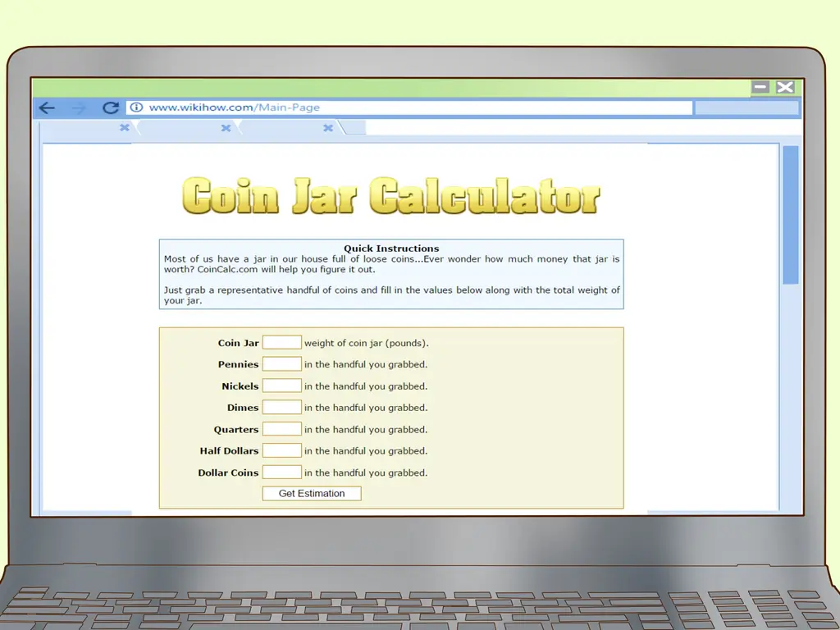Go back with the browser back arrow
The height and width of the screenshot is (630, 840).
[x=47, y=107]
